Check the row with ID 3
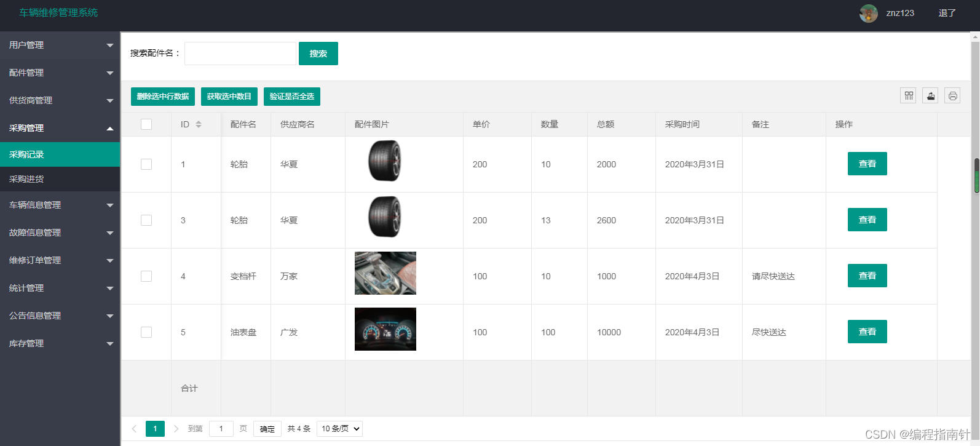The image size is (980, 446). (146, 220)
